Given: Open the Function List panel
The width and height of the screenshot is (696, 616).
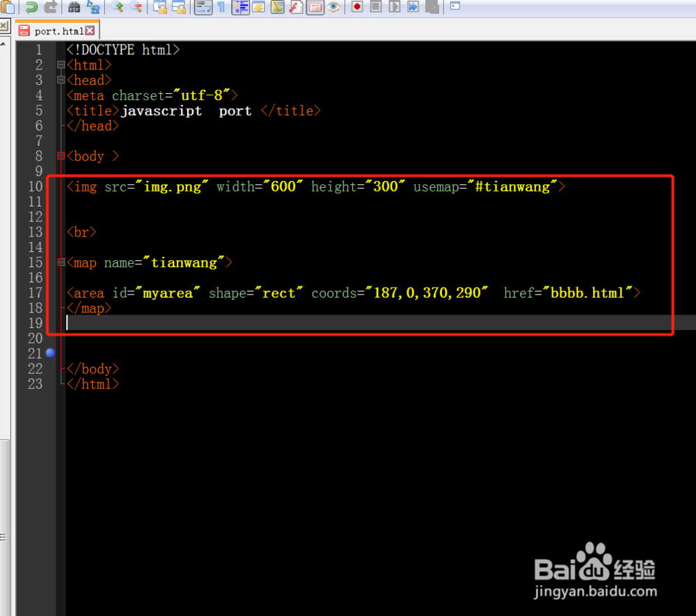Looking at the screenshot, I should tap(296, 6).
